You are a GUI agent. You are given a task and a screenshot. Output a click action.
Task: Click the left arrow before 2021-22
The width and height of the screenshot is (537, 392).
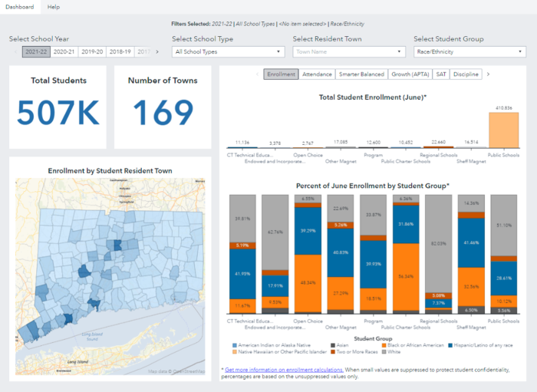coord(15,52)
